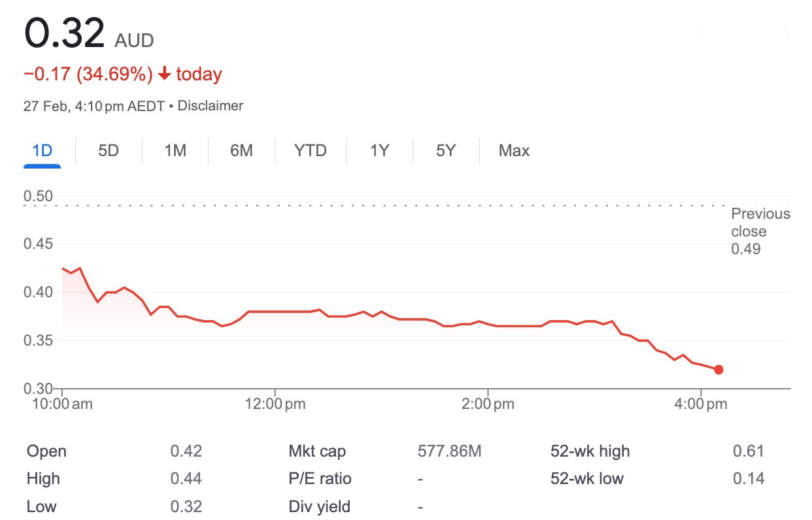Screen dimensions: 812x520
Task: Click the 0.32 AUD current price
Action: 65,35
